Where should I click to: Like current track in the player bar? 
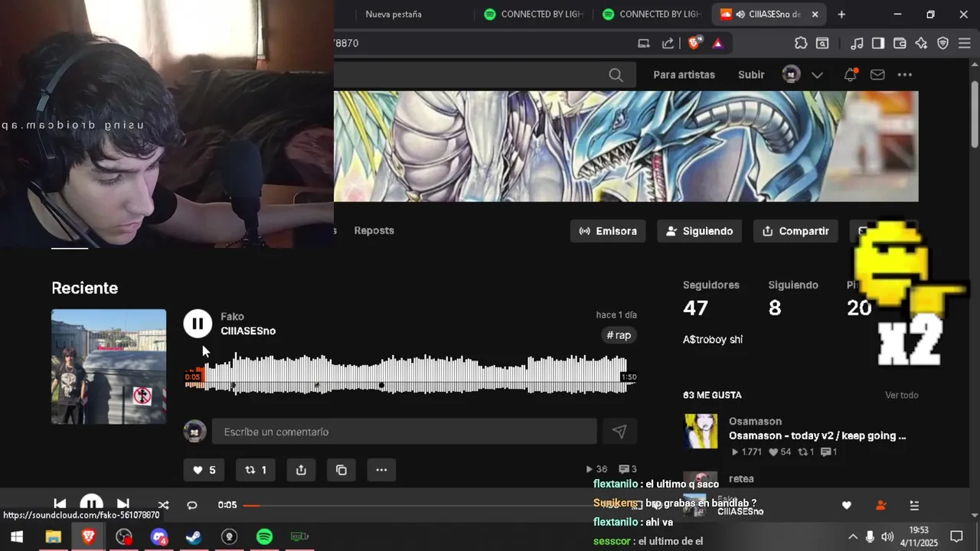click(x=846, y=505)
